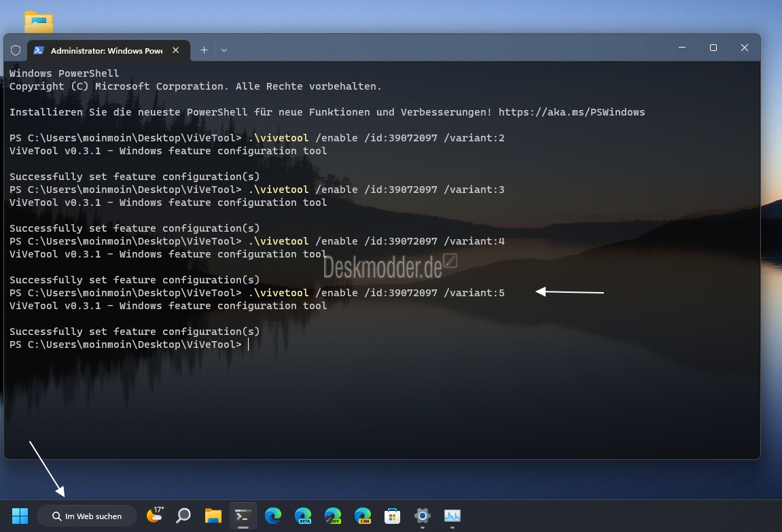Open File Explorer from the taskbar
The width and height of the screenshot is (782, 532).
[213, 516]
